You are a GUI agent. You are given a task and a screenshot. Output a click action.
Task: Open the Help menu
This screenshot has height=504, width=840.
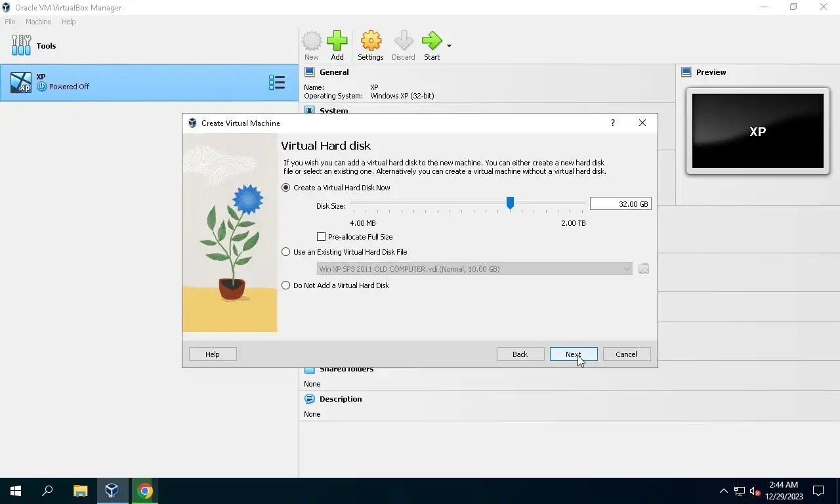(69, 22)
